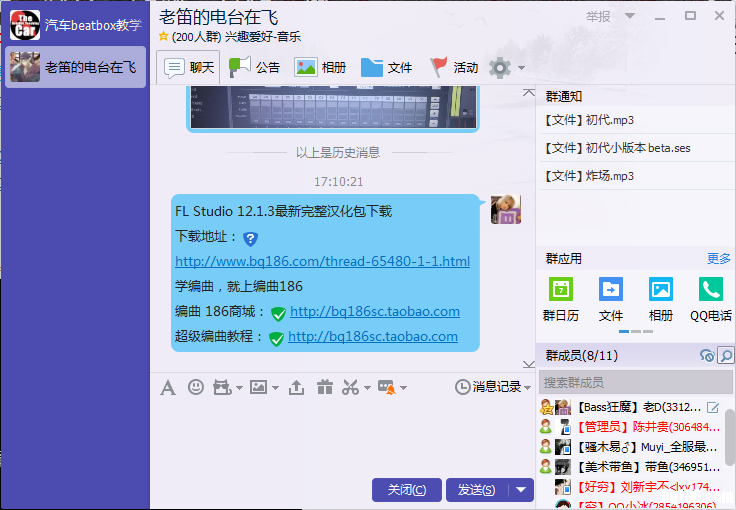Expand the screenshot options dropdown arrow
The image size is (736, 510).
point(367,388)
